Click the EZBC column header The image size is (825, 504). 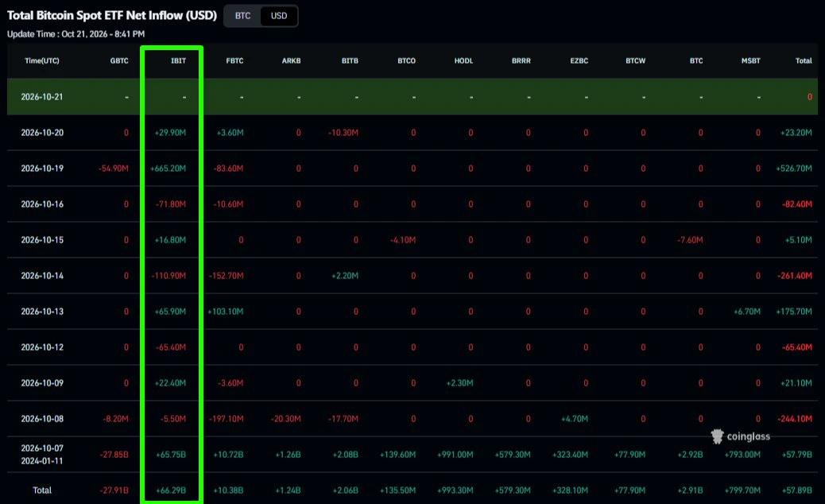point(579,61)
